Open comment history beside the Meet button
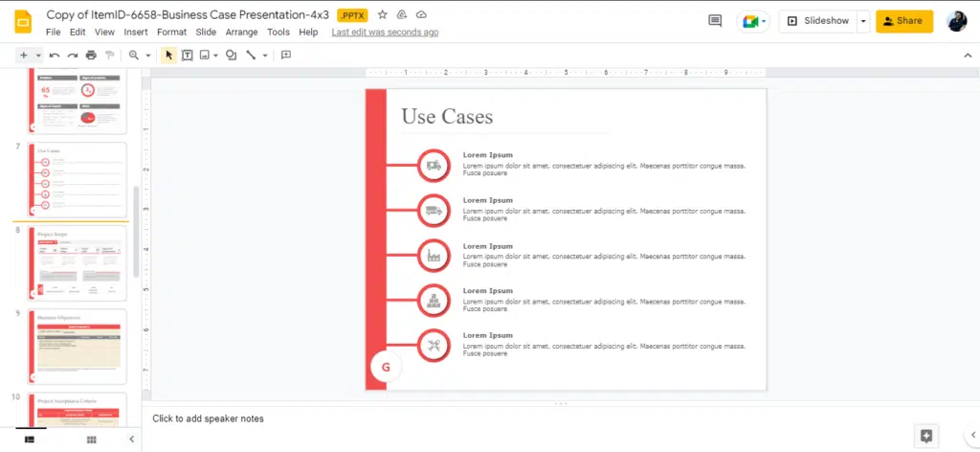The image size is (980, 452). click(714, 21)
